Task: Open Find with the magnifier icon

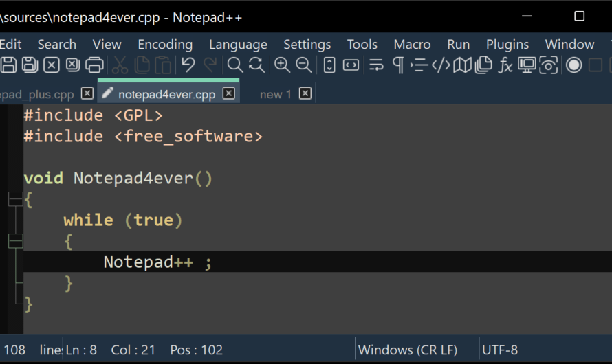Action: pyautogui.click(x=235, y=65)
